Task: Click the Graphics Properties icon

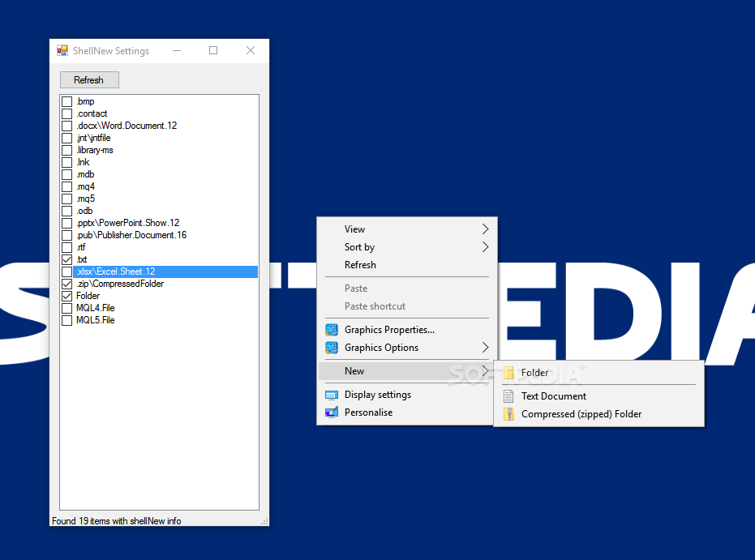Action: [332, 330]
